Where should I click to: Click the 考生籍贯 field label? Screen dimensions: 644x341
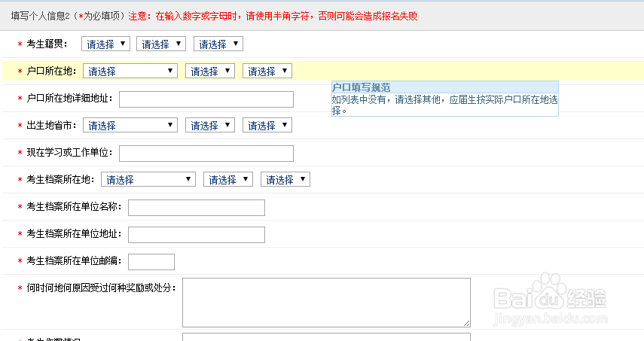(x=47, y=44)
